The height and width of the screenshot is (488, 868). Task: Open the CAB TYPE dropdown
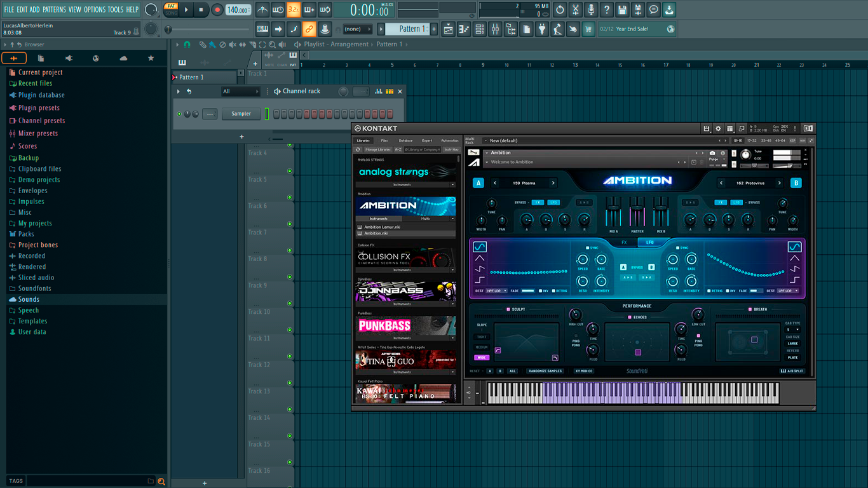click(x=793, y=329)
